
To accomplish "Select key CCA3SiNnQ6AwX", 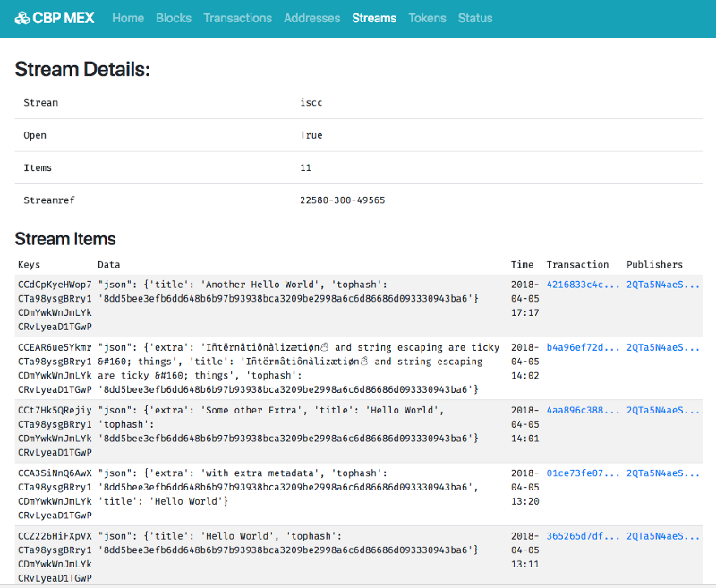I will pos(55,473).
